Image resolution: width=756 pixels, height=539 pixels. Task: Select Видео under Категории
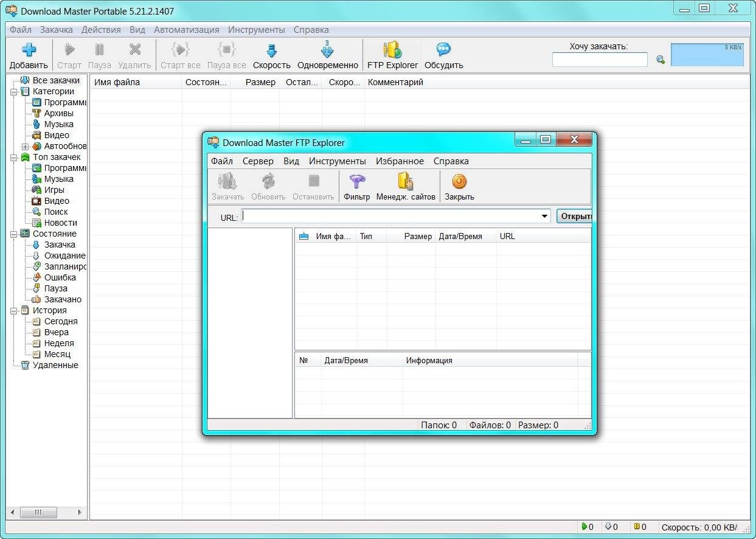tap(57, 135)
